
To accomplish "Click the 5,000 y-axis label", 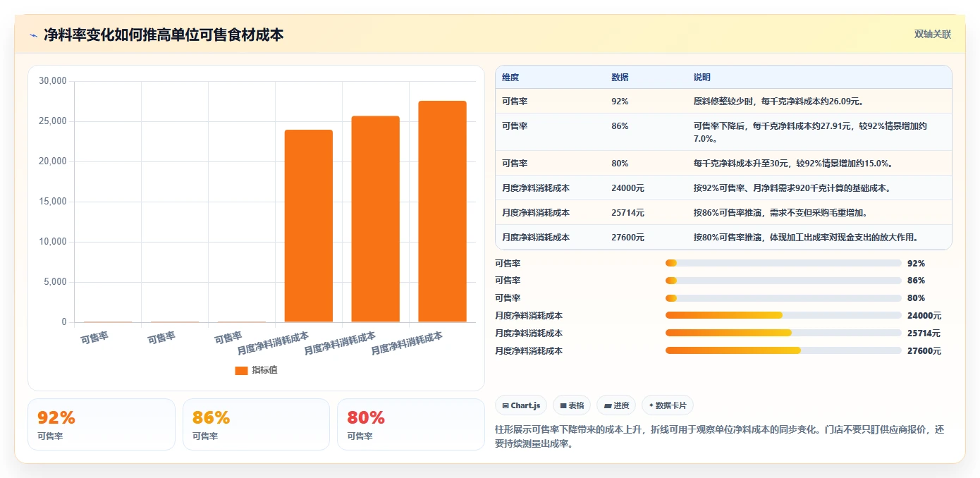I will pos(55,282).
